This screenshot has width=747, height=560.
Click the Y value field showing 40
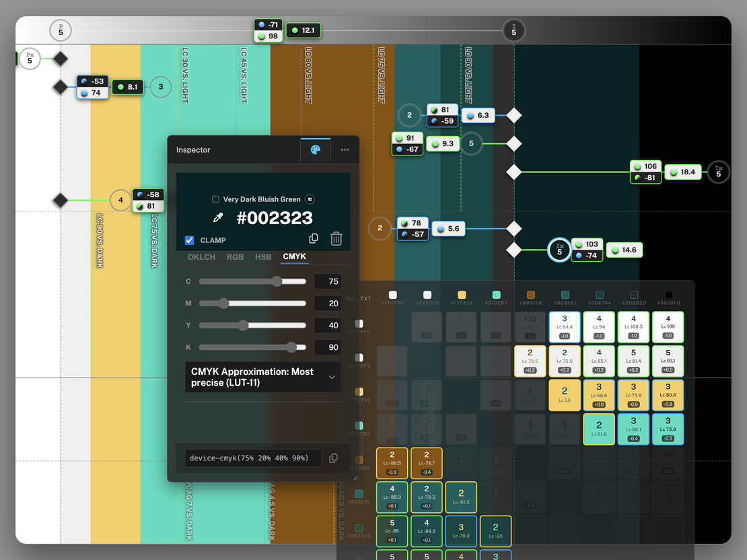tap(328, 326)
